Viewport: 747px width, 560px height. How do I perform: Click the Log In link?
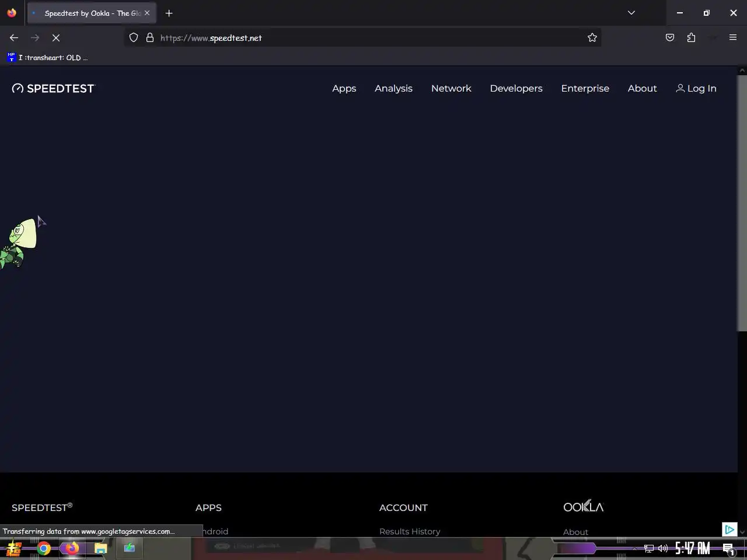(696, 88)
